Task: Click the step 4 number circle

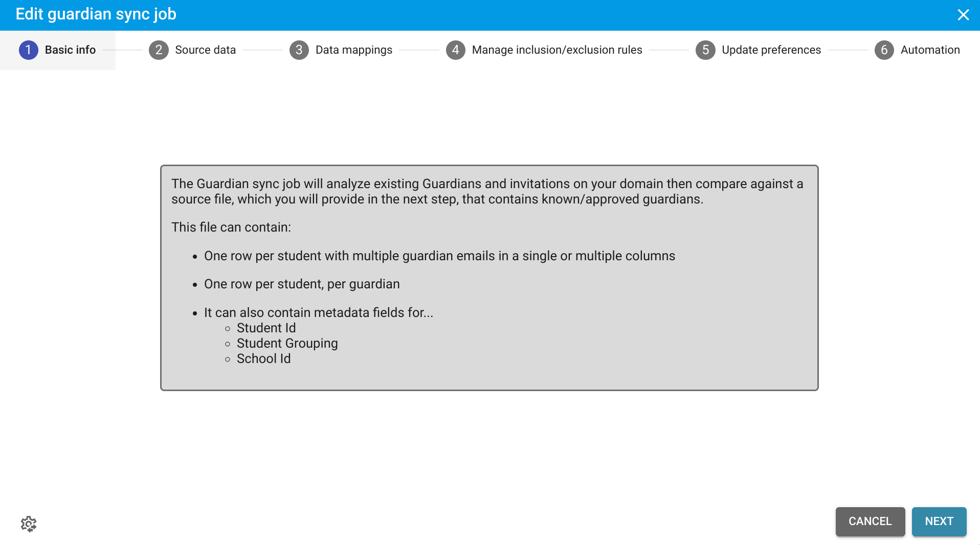Action: (x=455, y=50)
